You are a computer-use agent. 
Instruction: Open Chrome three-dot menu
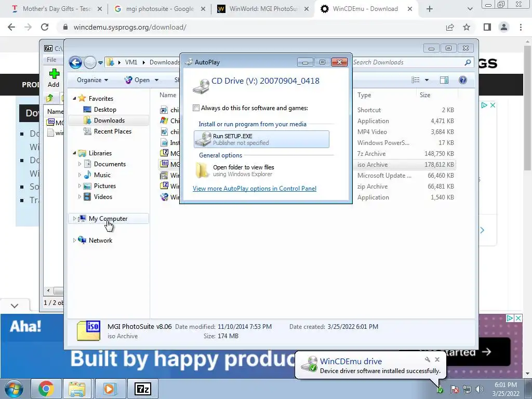click(x=521, y=27)
